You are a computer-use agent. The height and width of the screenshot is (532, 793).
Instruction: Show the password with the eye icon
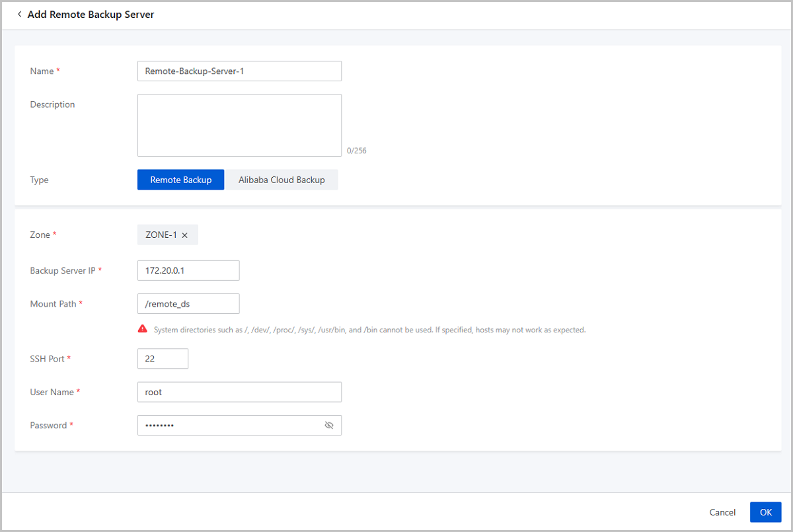tap(329, 426)
